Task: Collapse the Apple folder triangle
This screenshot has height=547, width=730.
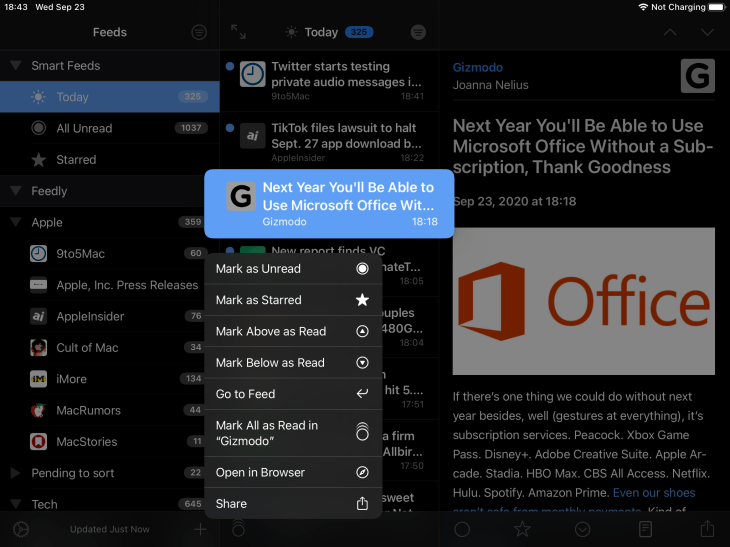Action: (15, 222)
